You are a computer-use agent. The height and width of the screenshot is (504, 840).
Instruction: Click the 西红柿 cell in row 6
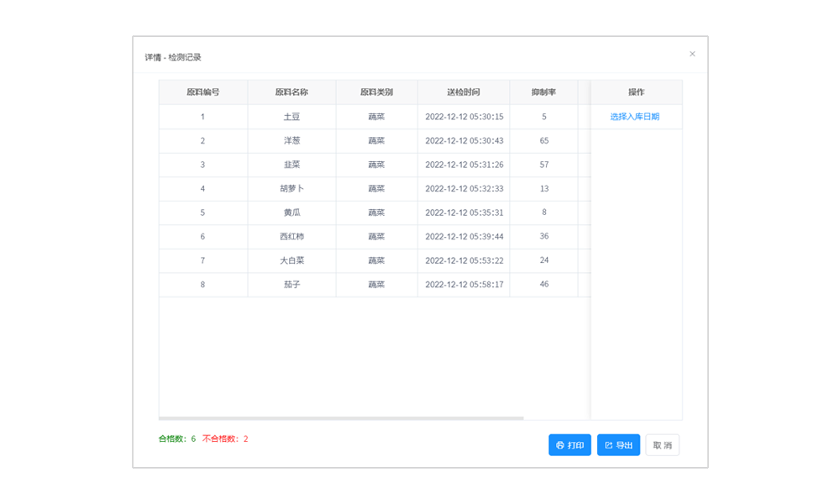pos(291,237)
